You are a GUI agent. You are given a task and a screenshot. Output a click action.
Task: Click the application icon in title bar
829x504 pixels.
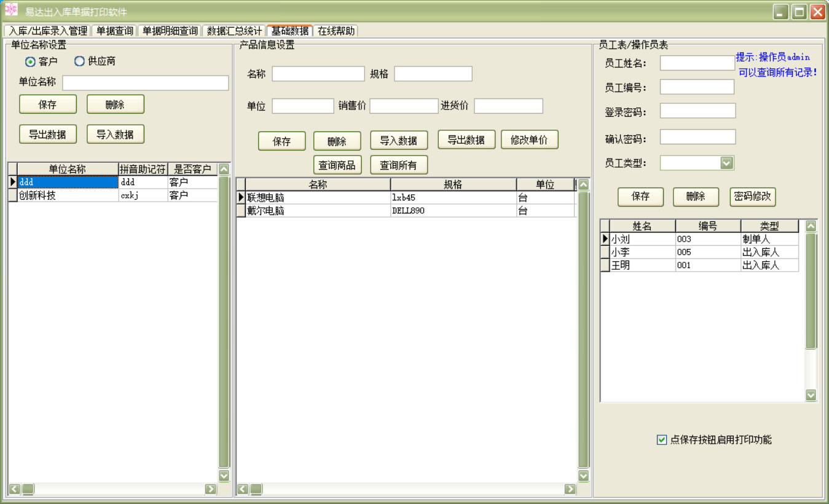click(x=11, y=10)
